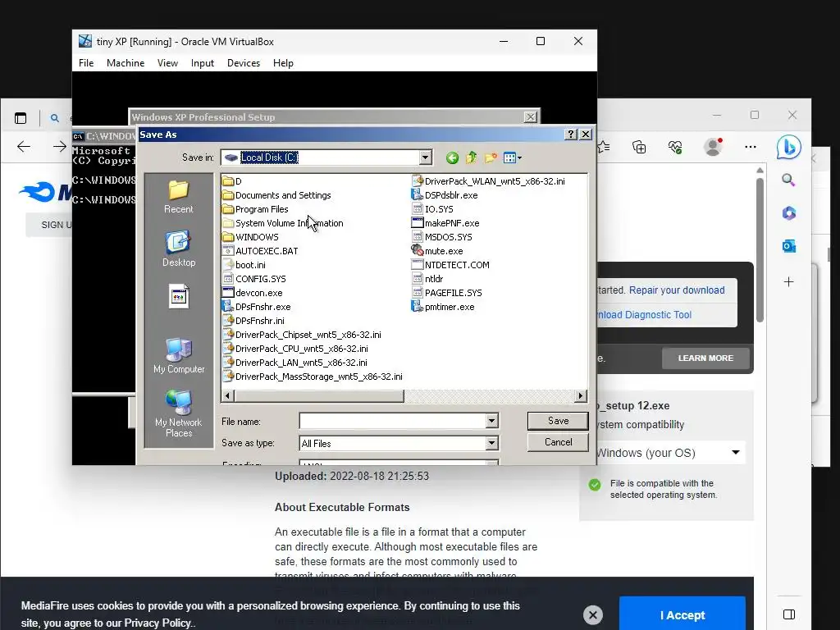Viewport: 840px width, 630px height.
Task: Select NTDETECT.COM file
Action: click(450, 265)
